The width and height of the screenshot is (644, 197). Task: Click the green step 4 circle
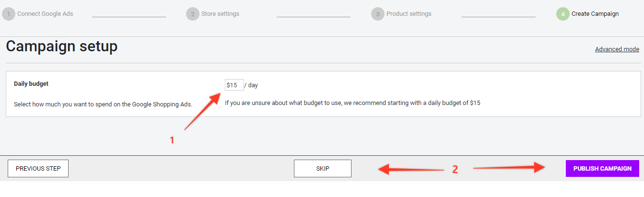coord(563,14)
